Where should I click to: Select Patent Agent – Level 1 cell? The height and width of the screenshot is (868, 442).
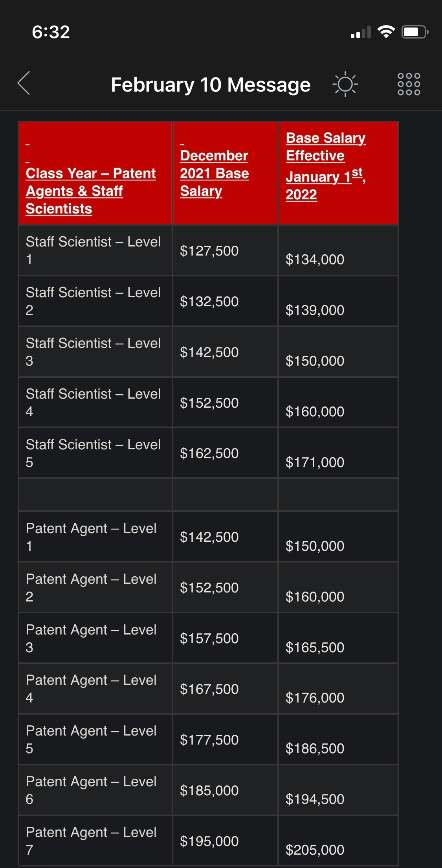95,537
